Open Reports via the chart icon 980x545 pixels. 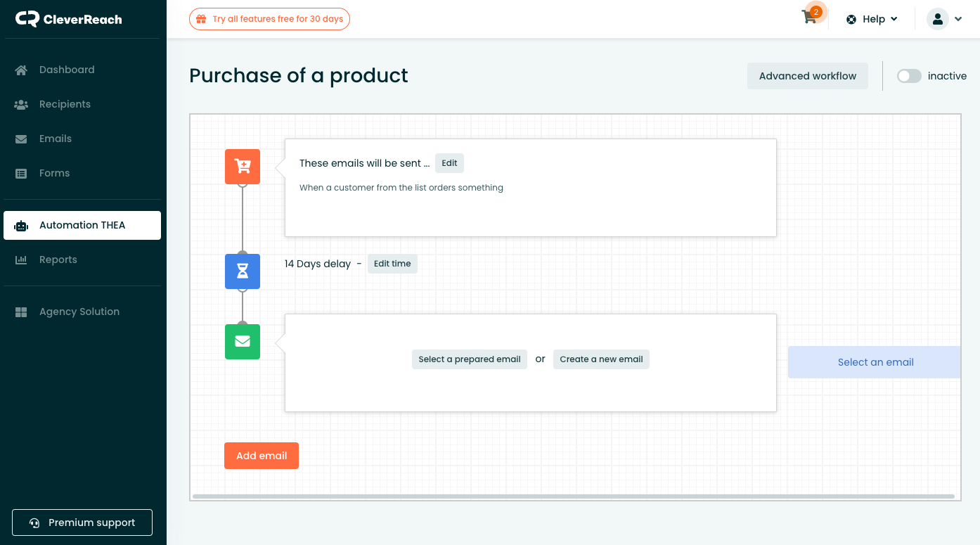(21, 259)
